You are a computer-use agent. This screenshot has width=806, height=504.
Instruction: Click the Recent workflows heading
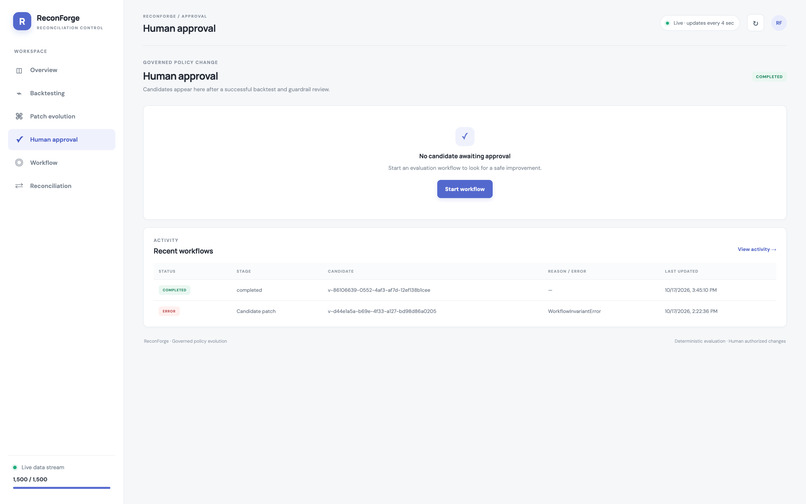183,251
